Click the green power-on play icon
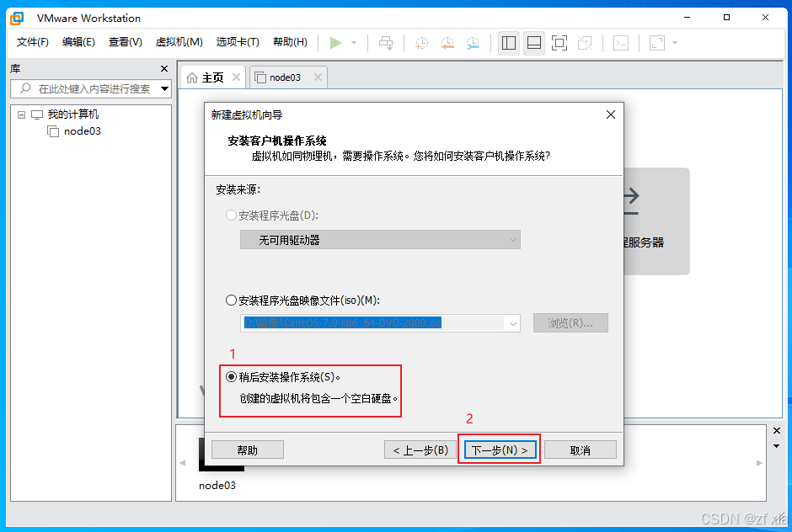Screen dimensions: 792x532 [x=335, y=43]
